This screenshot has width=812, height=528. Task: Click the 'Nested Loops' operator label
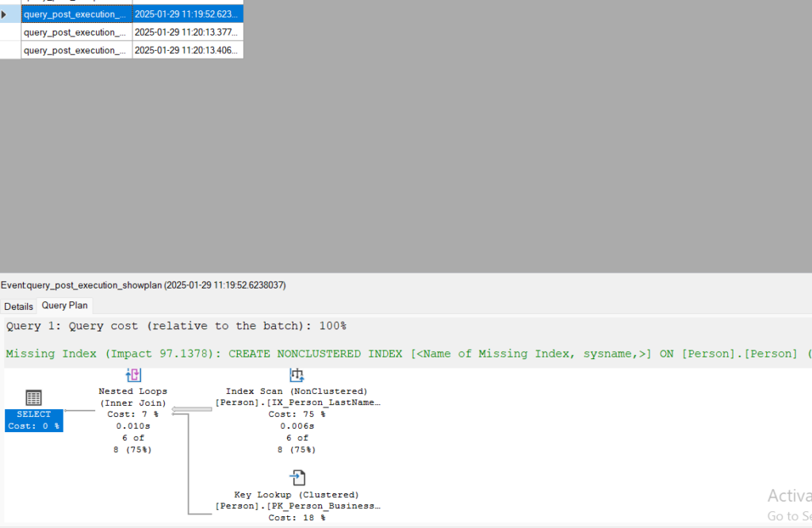click(133, 392)
